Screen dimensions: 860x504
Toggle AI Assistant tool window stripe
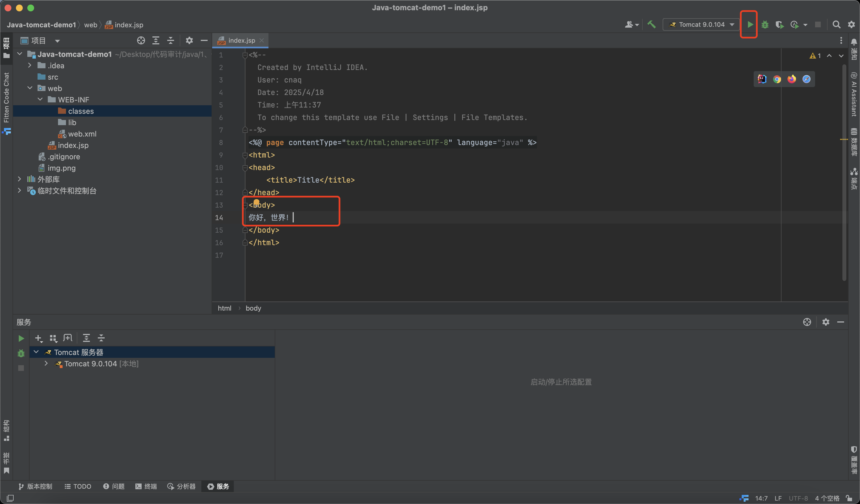coord(854,94)
